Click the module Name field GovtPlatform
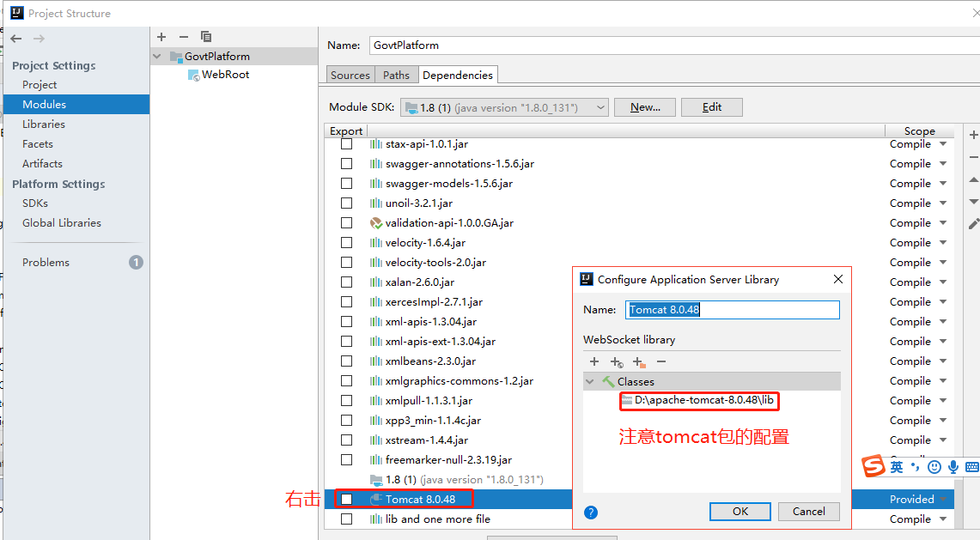The height and width of the screenshot is (540, 980). coord(674,45)
